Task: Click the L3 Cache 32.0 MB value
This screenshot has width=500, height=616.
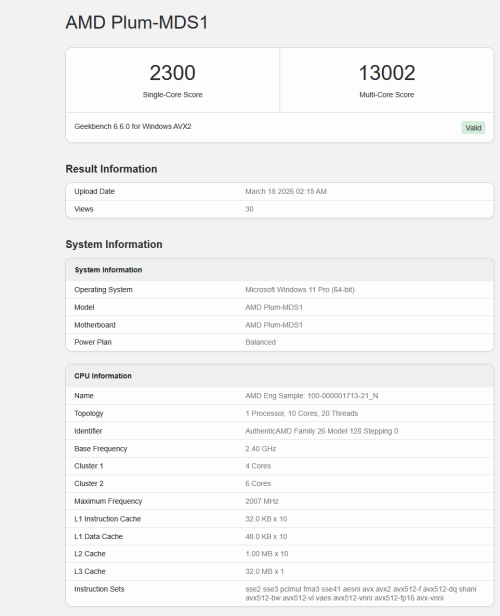Action: [x=265, y=571]
